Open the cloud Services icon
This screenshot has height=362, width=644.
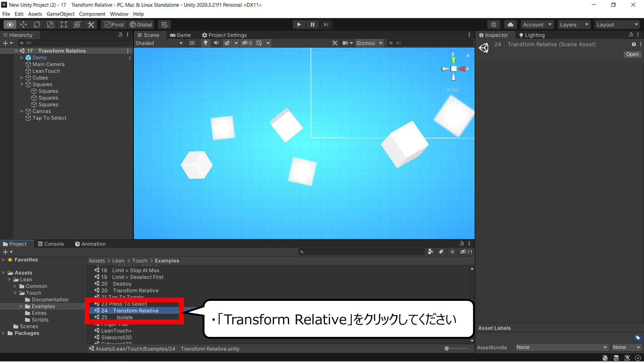(510, 24)
